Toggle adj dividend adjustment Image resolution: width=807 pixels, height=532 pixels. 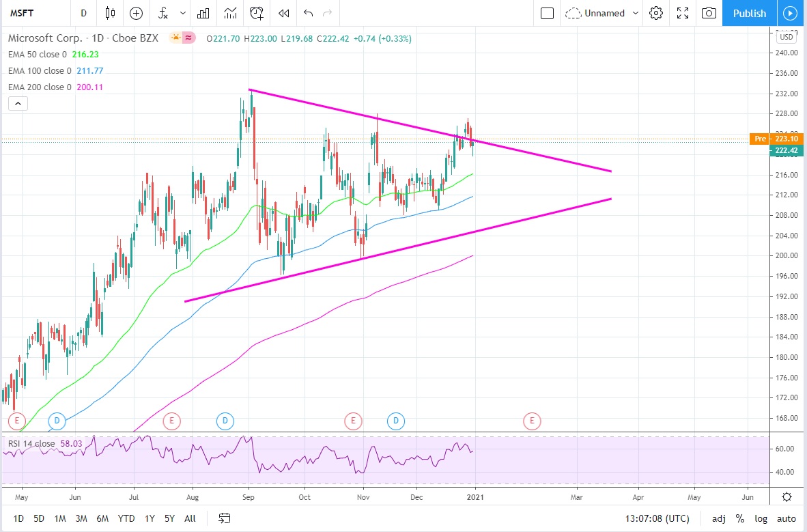tap(718, 518)
